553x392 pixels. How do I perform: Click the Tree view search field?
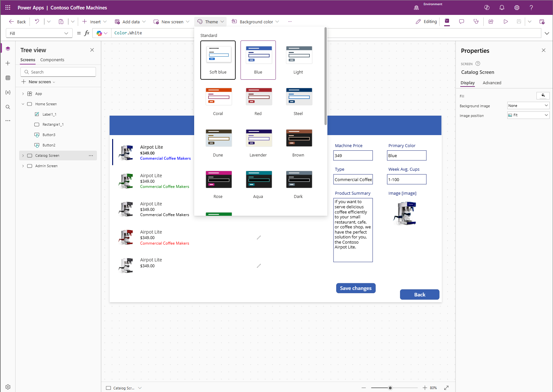(58, 72)
